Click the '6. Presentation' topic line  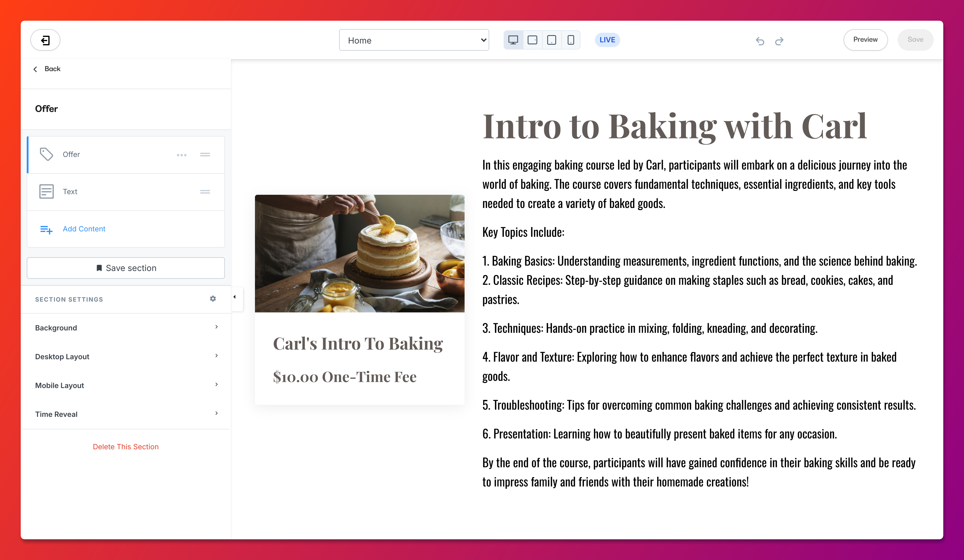coord(659,434)
